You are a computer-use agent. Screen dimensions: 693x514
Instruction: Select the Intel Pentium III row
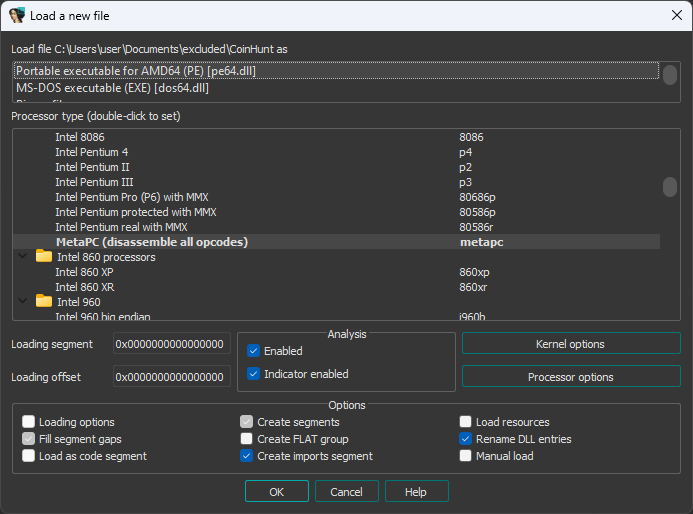[x=336, y=182]
